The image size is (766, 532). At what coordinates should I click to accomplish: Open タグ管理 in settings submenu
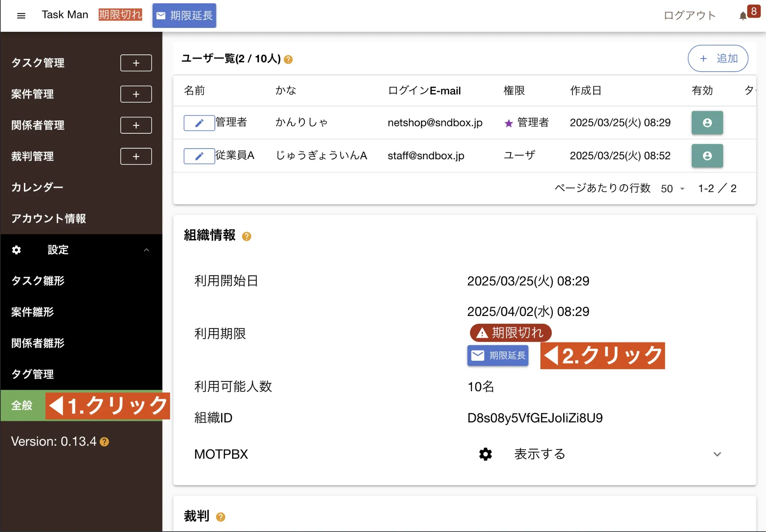[x=33, y=374]
